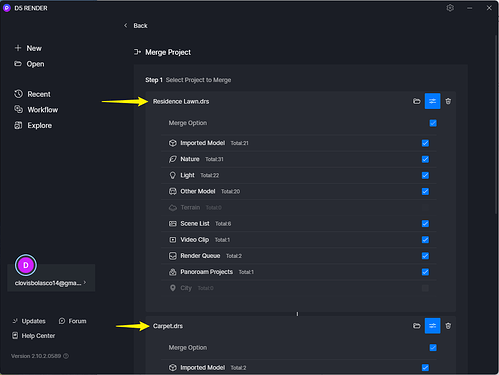
Task: Uncheck the Panoroam Projects checkbox
Action: [425, 272]
